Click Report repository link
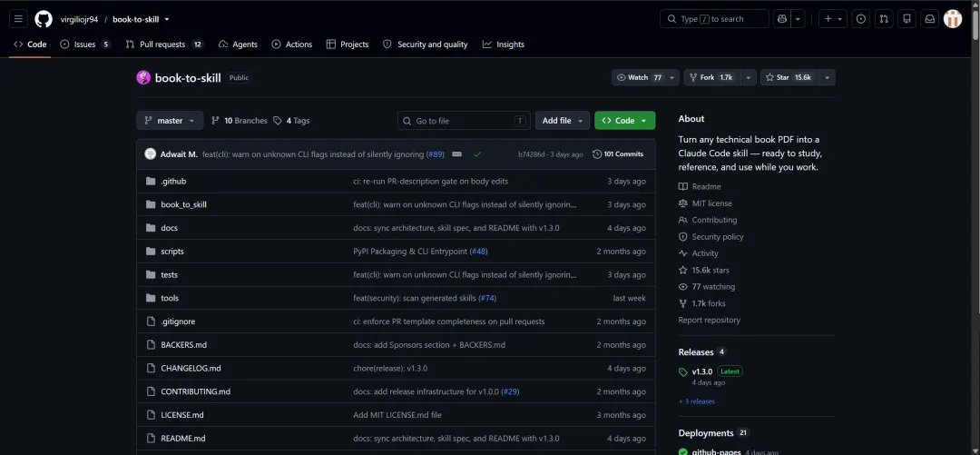 coord(710,321)
